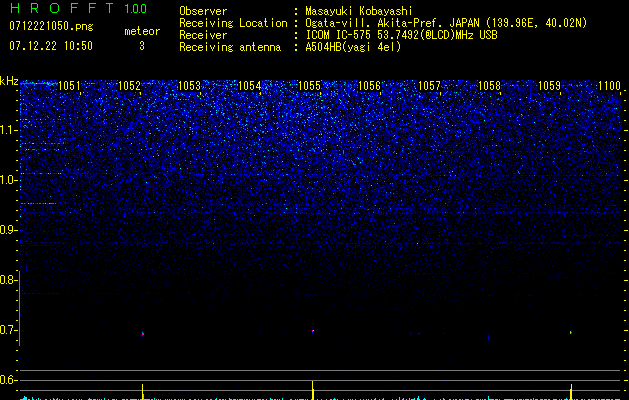Image resolution: width=629 pixels, height=400 pixels.
Task: Select the name Masayuki Kobayashi
Action: click(x=359, y=11)
